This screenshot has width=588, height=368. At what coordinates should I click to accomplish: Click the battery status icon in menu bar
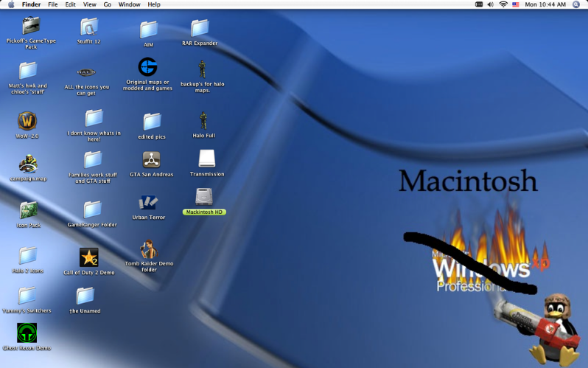click(x=479, y=4)
